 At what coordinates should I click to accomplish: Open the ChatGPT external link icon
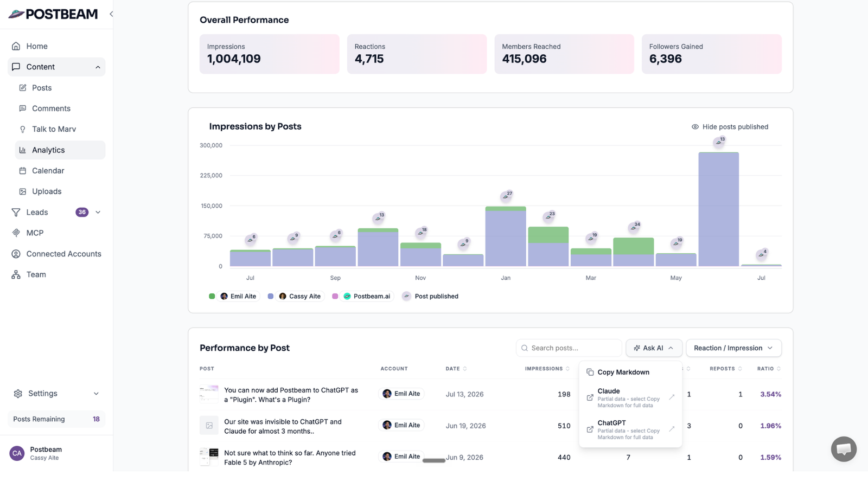pyautogui.click(x=590, y=429)
